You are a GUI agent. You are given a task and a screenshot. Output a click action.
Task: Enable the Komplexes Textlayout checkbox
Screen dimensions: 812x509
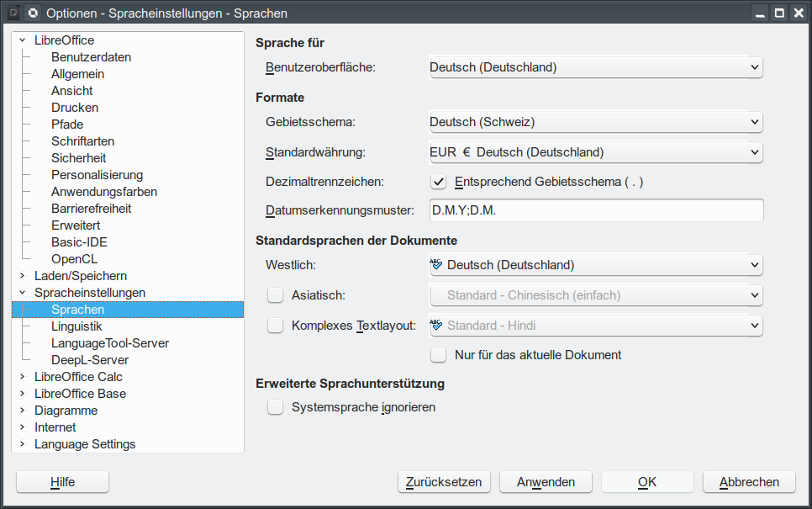(275, 326)
